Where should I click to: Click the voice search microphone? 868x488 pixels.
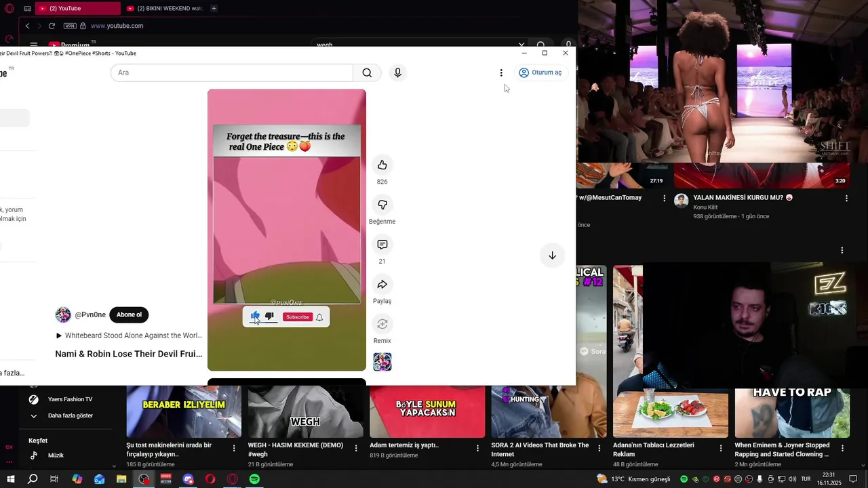[397, 73]
